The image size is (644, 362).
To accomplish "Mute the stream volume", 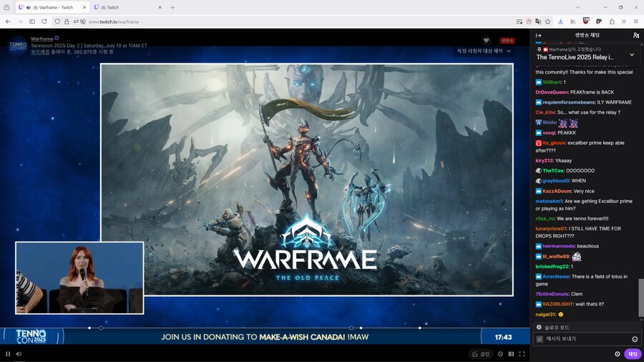I will point(19,354).
